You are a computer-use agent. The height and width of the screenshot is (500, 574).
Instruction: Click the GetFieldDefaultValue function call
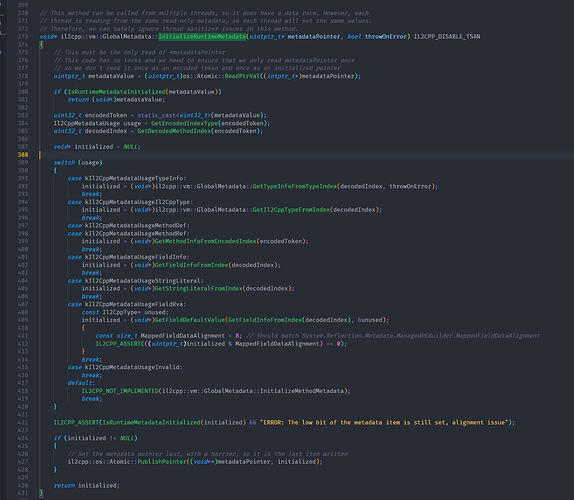(190, 320)
